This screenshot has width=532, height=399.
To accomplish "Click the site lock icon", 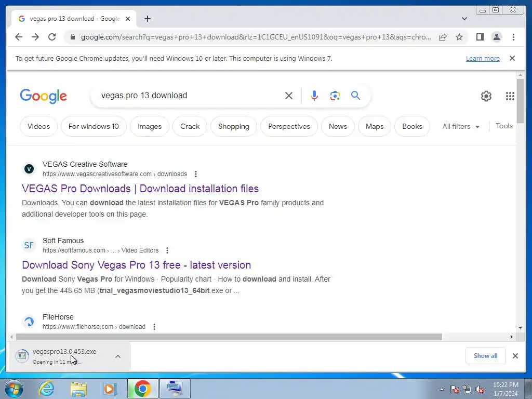I will pyautogui.click(x=72, y=37).
